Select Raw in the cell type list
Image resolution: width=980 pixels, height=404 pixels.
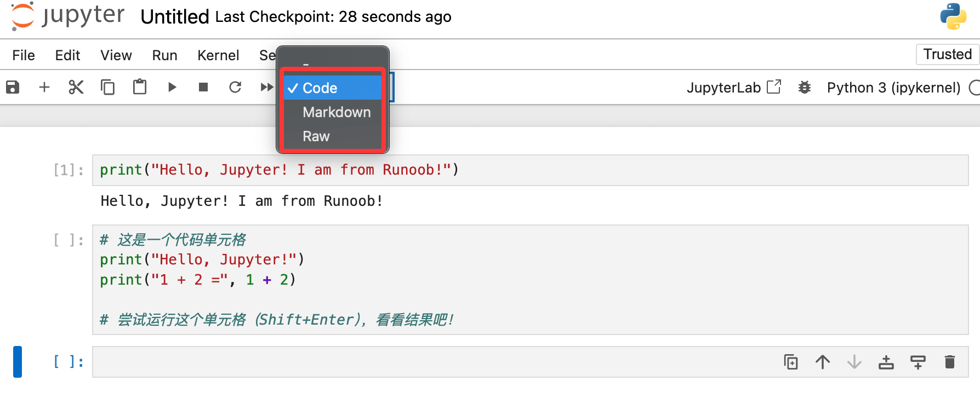click(316, 136)
